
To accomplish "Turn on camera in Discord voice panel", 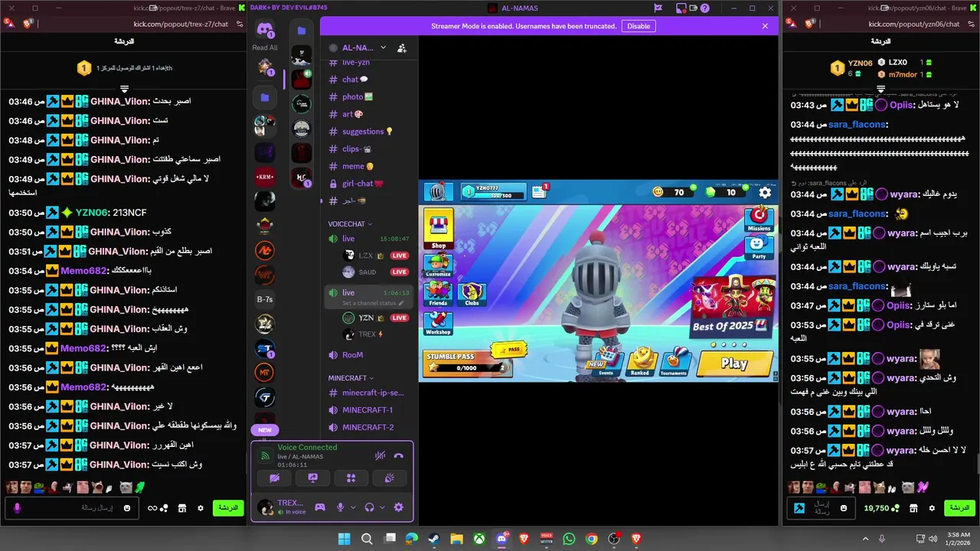I will 274,478.
